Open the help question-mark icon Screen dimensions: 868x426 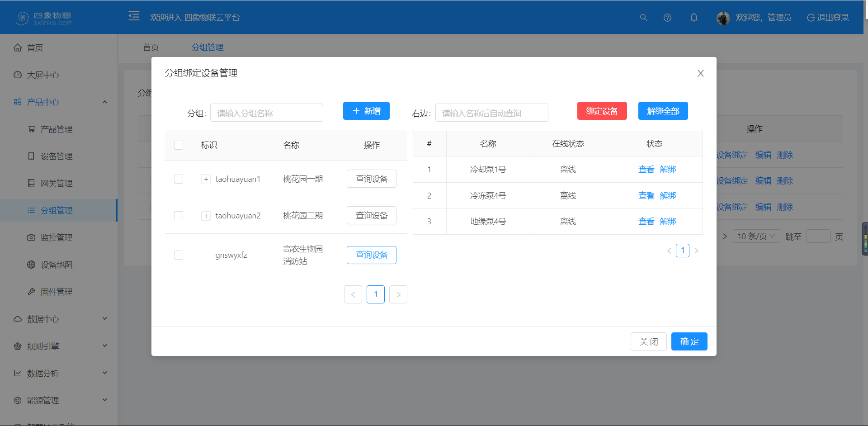(x=668, y=18)
